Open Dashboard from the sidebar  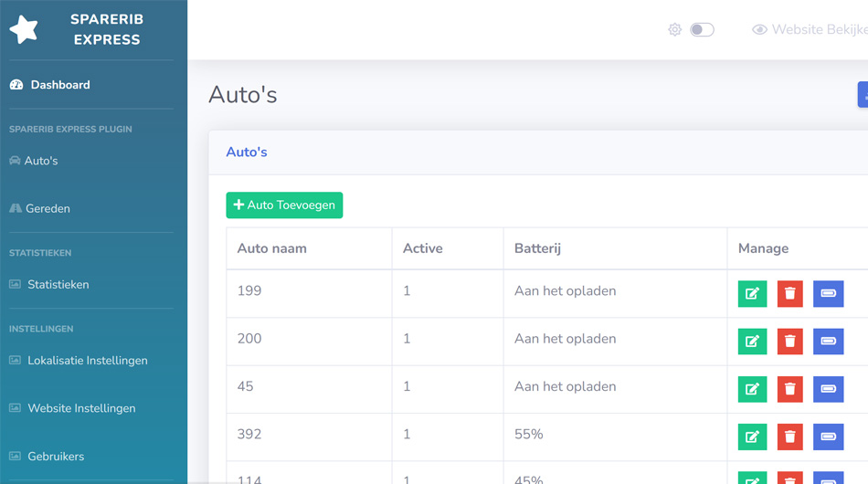coord(59,85)
